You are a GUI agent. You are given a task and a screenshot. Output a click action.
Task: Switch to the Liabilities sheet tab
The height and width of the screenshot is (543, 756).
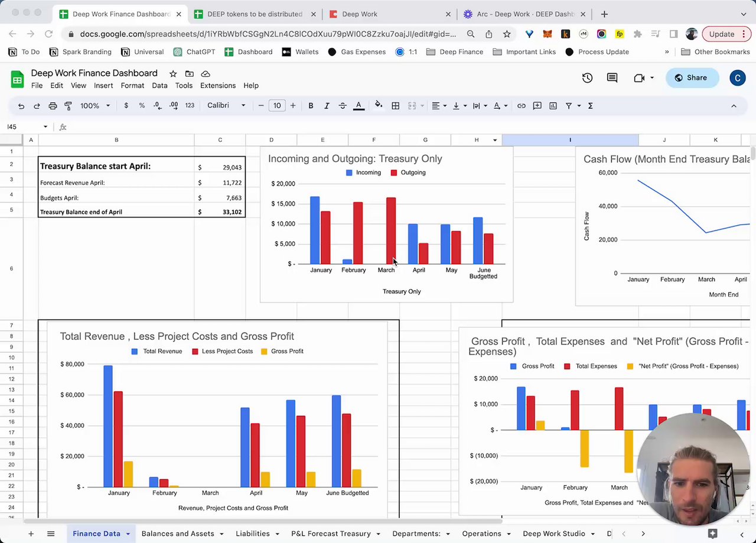253,534
